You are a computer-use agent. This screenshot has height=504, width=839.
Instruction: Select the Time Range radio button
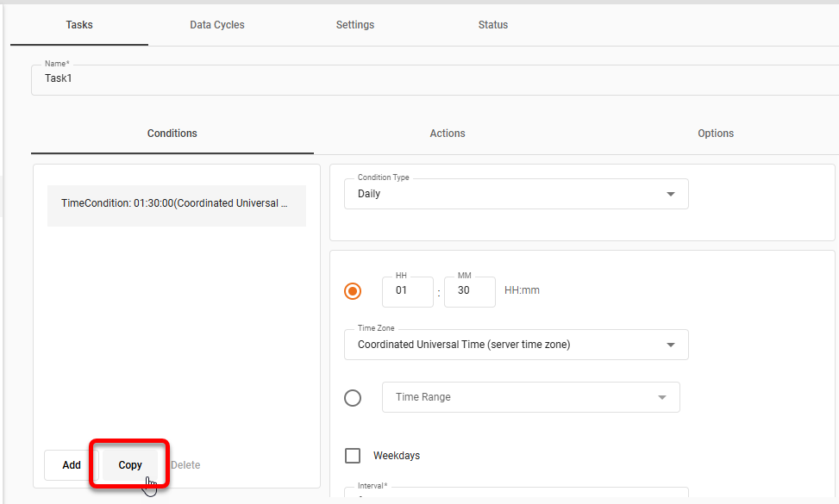353,398
